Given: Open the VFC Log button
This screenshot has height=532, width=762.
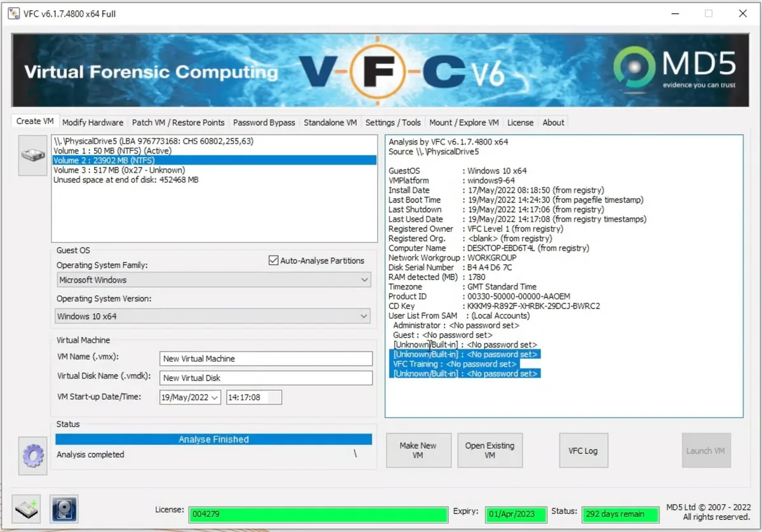Looking at the screenshot, I should tap(583, 451).
